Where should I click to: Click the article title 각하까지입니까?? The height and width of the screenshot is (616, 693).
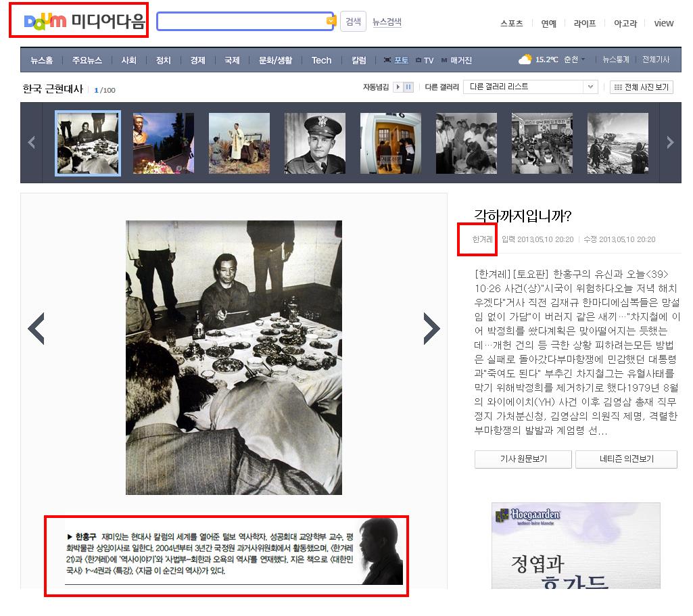tap(523, 216)
